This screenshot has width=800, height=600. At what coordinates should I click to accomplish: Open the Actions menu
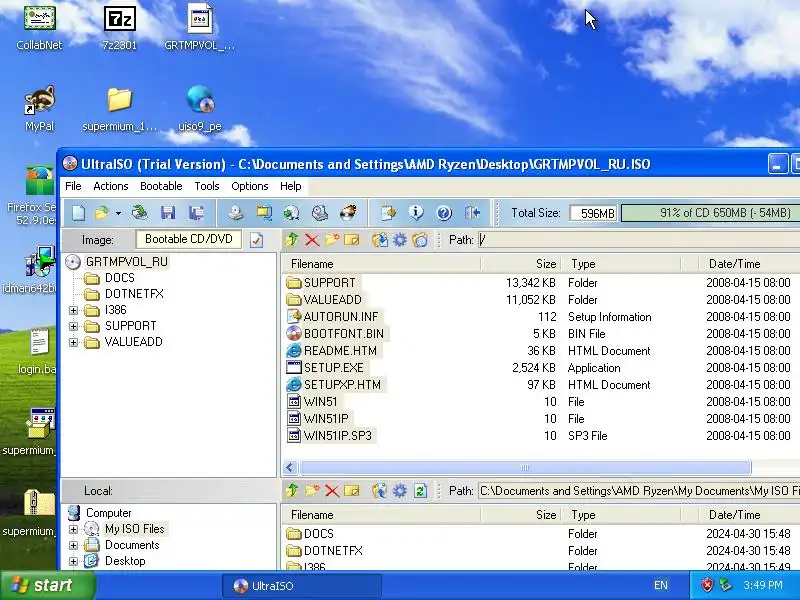tap(111, 186)
